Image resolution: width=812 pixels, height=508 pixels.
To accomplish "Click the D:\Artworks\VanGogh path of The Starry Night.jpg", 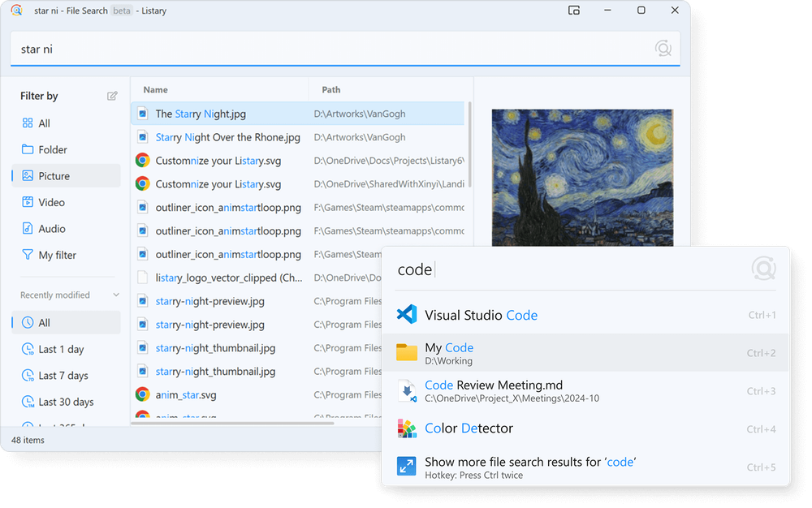I will click(x=360, y=114).
